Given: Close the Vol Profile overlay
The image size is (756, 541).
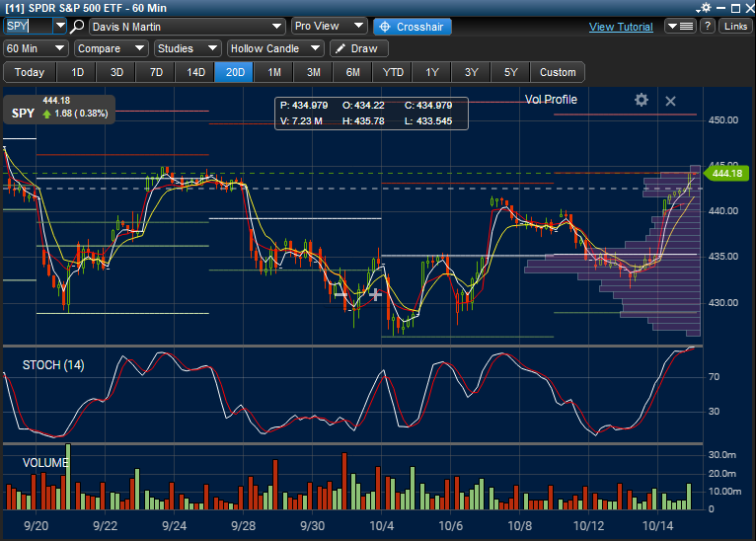Looking at the screenshot, I should [670, 101].
